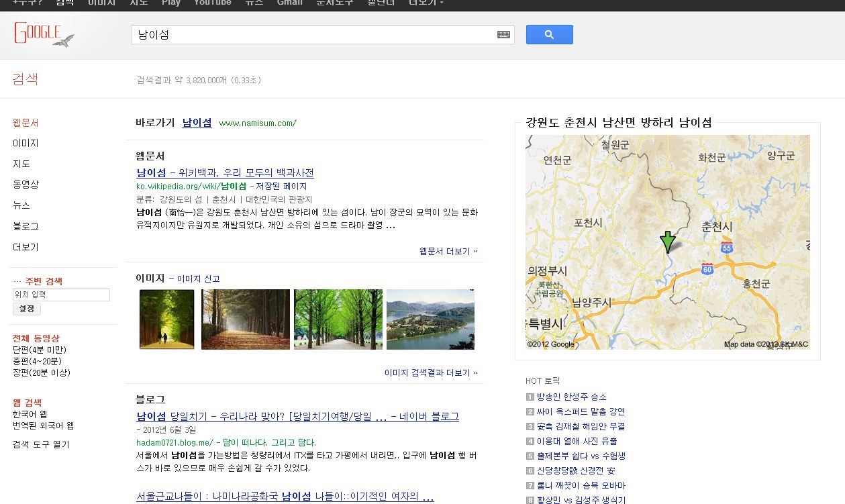The width and height of the screenshot is (845, 504).
Task: Open Gmail in the top navigation bar
Action: coord(290,3)
